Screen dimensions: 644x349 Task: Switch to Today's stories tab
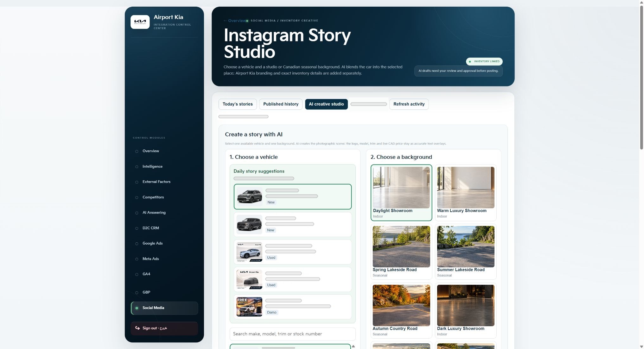[x=238, y=104]
